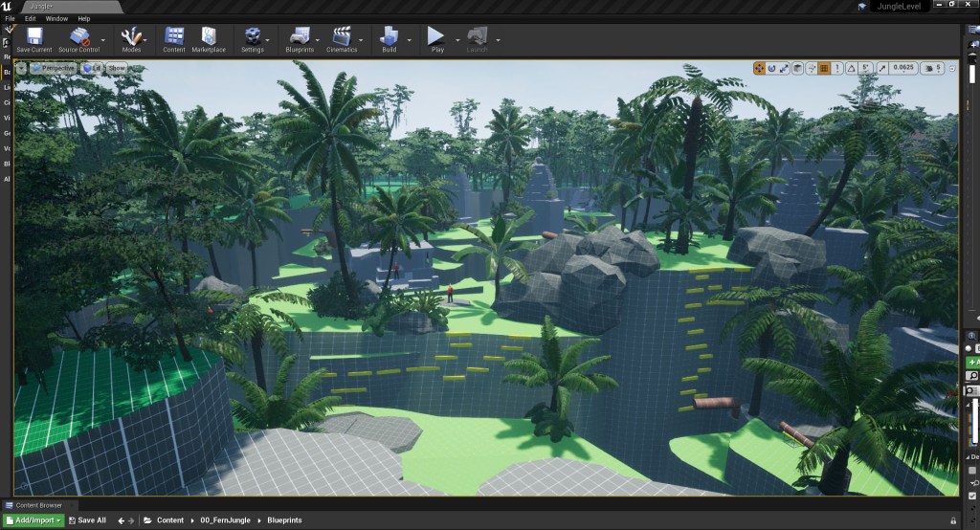Open Source Control from the toolbar
The width and height of the screenshot is (980, 530).
[80, 37]
